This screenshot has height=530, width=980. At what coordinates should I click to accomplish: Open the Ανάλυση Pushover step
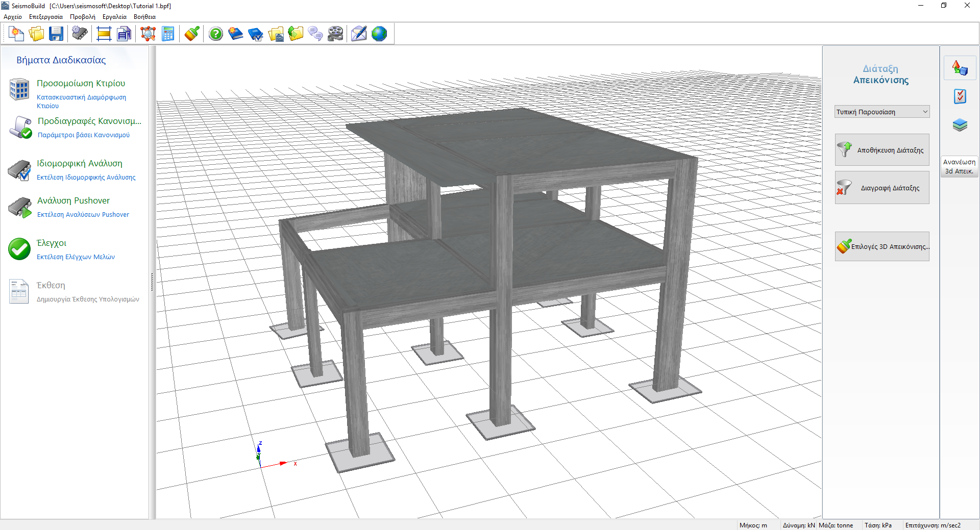tap(73, 201)
